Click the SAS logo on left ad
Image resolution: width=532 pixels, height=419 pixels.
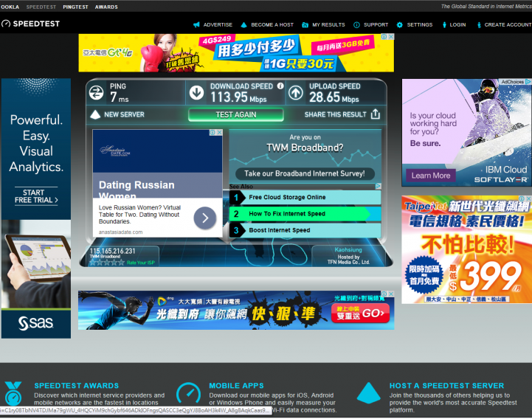click(36, 323)
